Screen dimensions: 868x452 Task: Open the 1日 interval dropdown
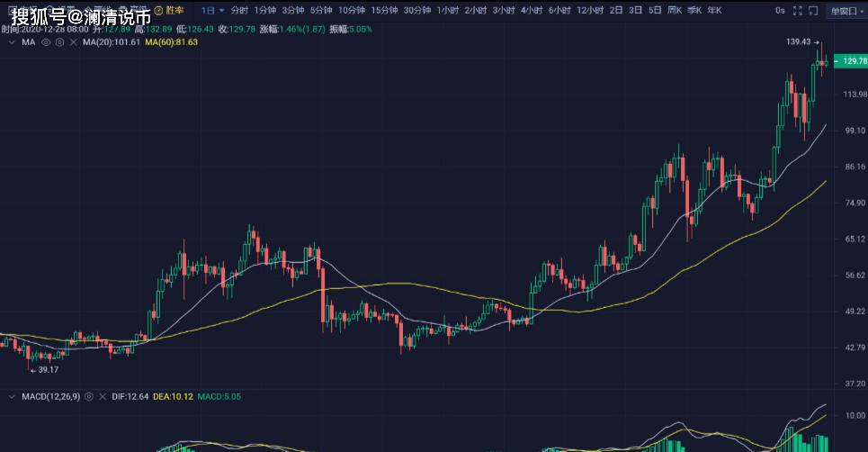212,11
